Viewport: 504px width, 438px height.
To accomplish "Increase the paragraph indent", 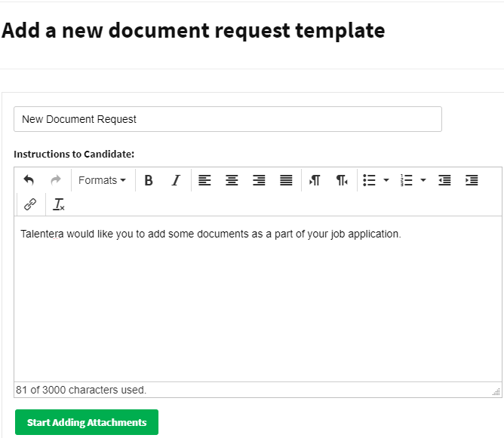I will pyautogui.click(x=472, y=180).
